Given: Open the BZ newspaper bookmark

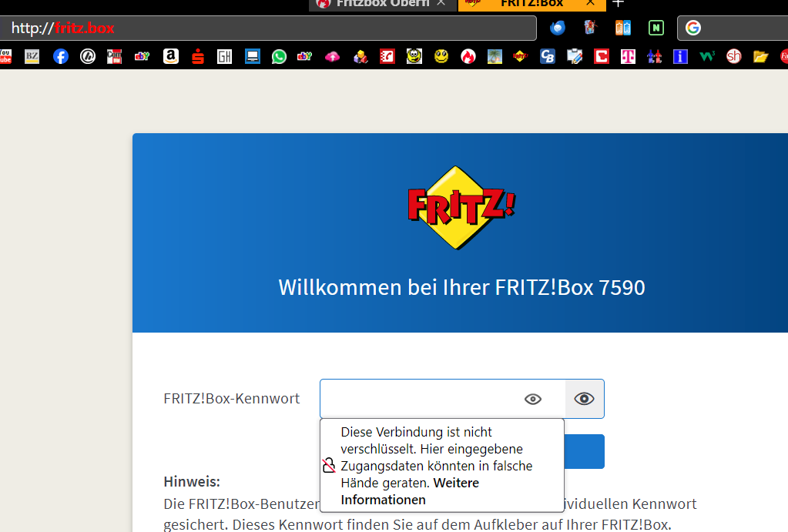Looking at the screenshot, I should point(32,56).
